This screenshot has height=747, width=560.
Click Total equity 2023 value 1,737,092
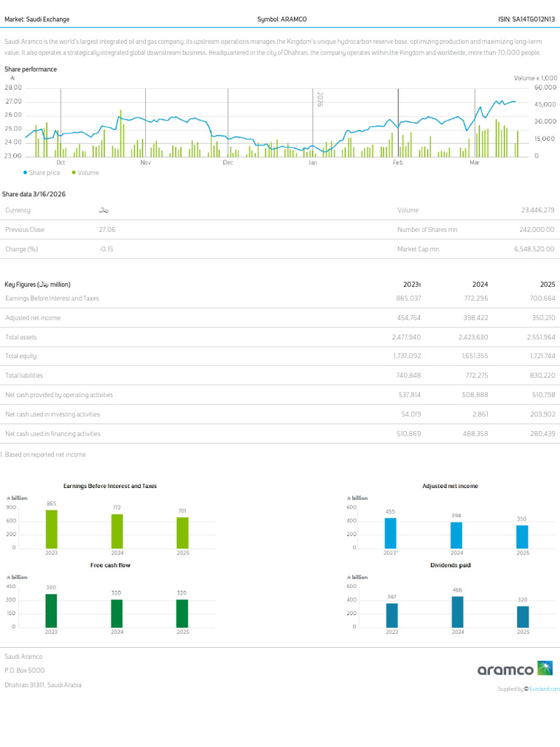coord(407,356)
